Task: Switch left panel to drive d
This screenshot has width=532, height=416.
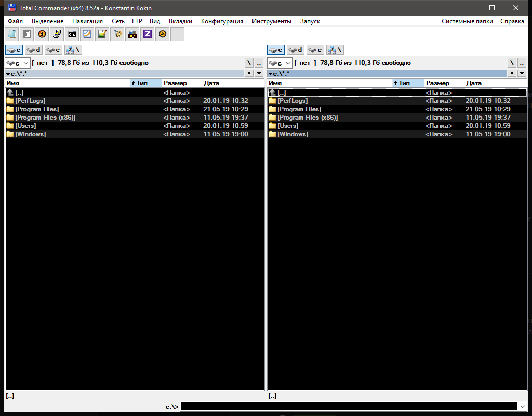Action: click(x=34, y=50)
